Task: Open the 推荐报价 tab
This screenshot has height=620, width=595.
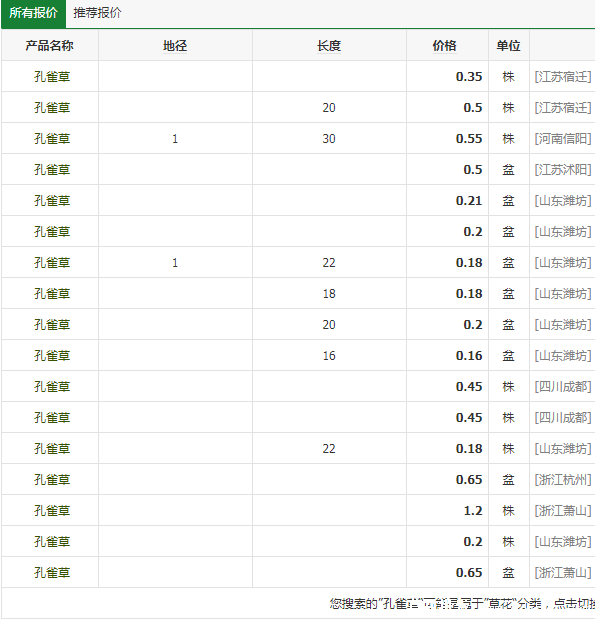Action: click(x=97, y=13)
